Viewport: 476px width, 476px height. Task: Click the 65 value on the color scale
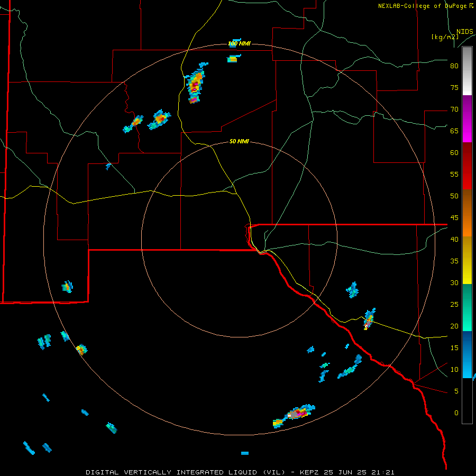tap(454, 131)
